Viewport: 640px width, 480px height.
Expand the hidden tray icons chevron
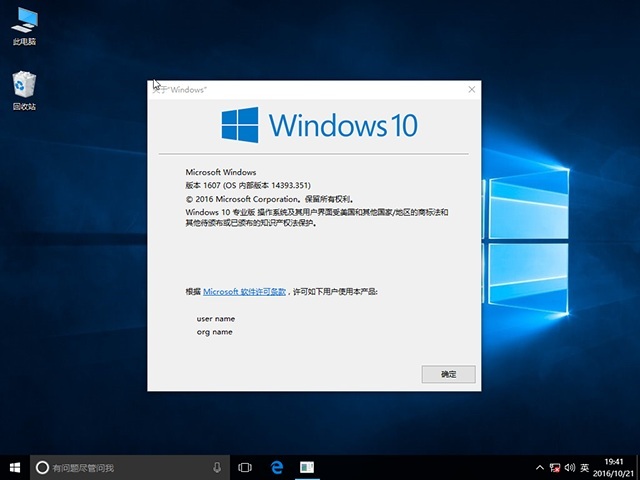(539, 467)
